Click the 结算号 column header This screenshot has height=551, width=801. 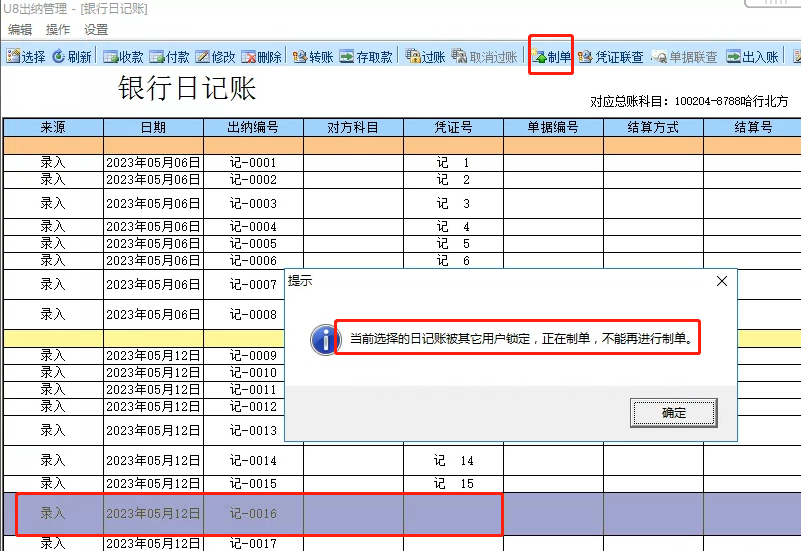(752, 127)
